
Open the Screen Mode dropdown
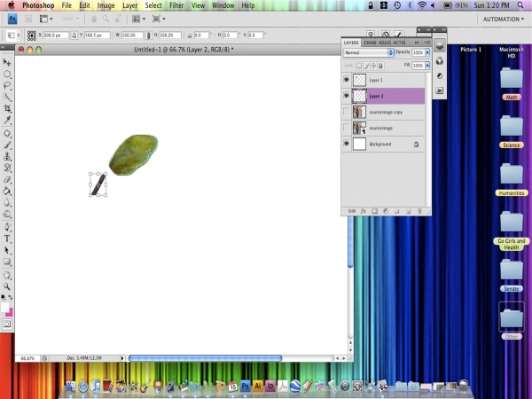(x=159, y=19)
